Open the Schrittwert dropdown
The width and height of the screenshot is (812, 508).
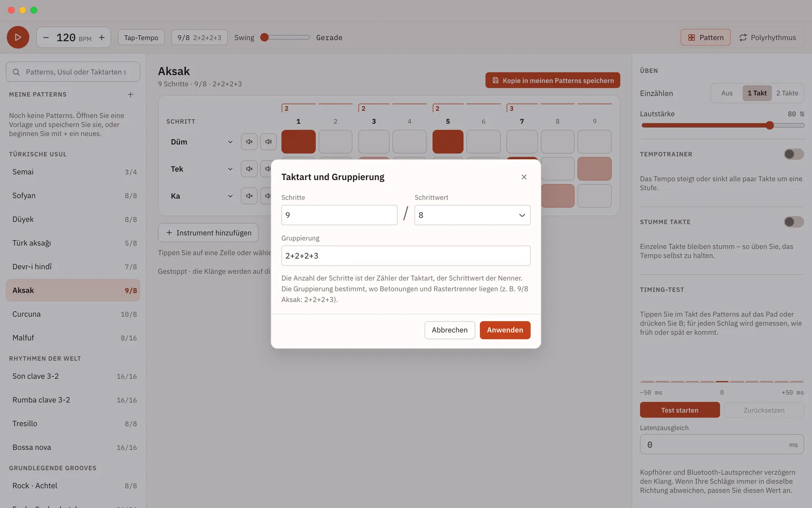(x=472, y=215)
